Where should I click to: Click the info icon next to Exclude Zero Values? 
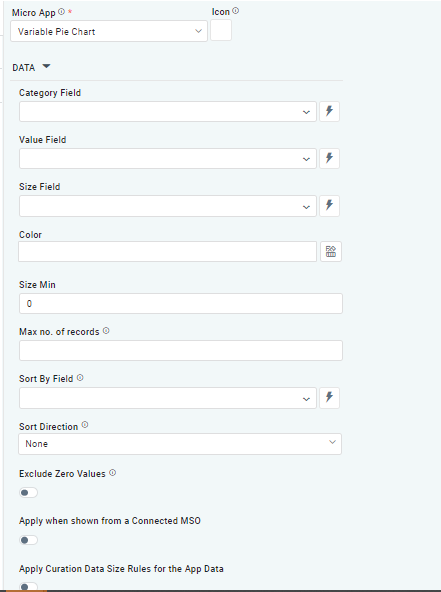coord(113,473)
